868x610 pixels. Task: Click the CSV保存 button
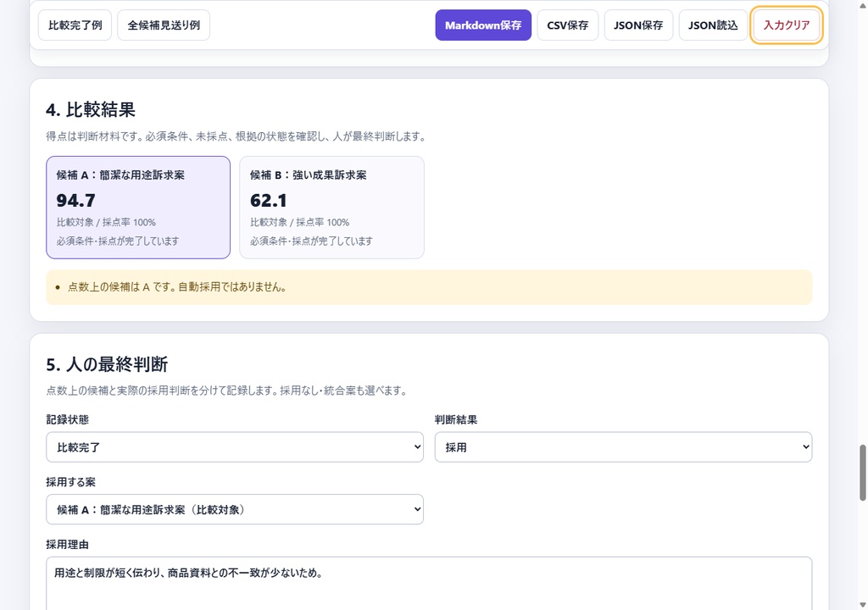click(567, 25)
